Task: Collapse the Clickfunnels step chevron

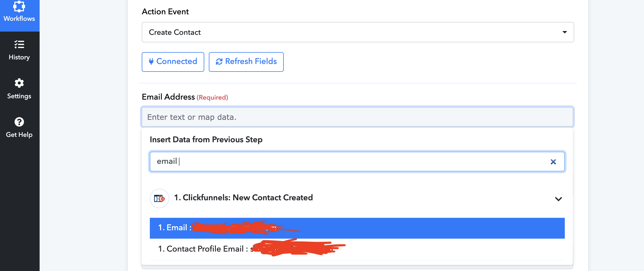Action: (559, 199)
